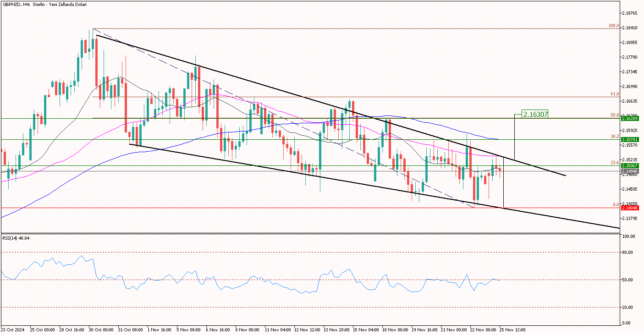
Task: Click the Fibonacci 23.6 level label
Action: (615, 162)
